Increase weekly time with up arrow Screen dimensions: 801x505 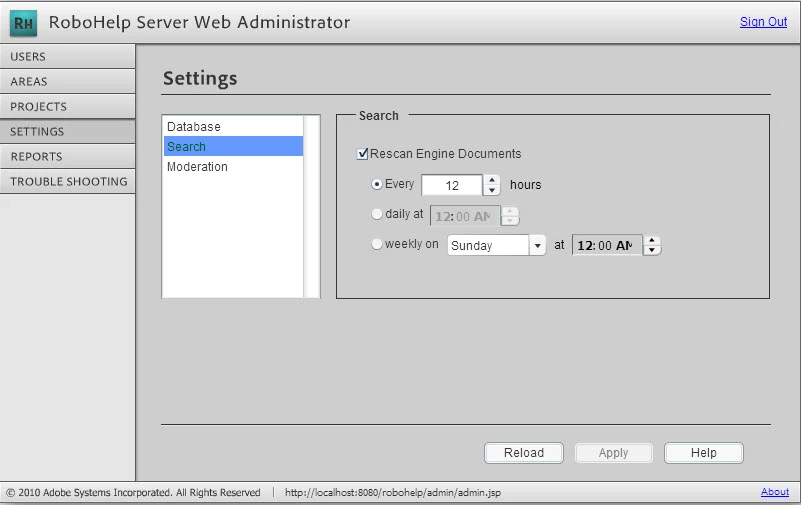coord(652,241)
